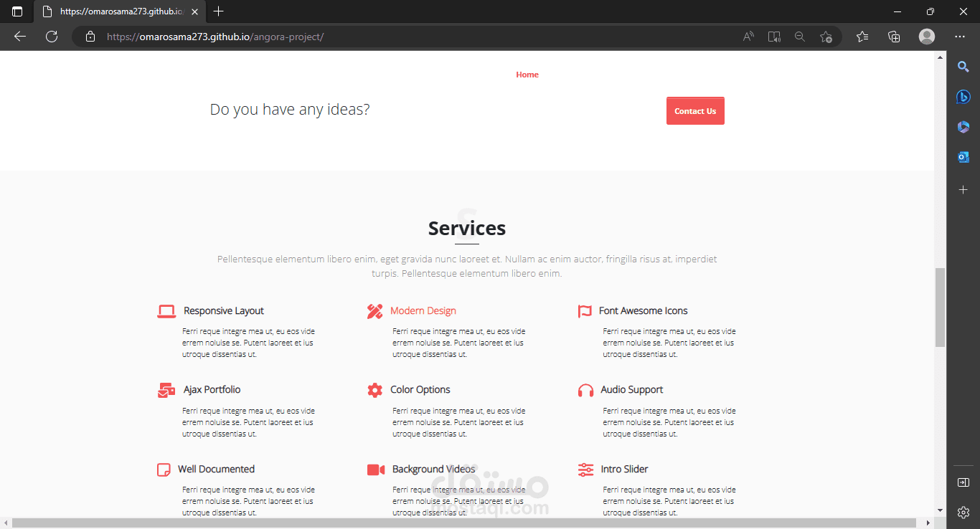Click the Ajax Portfolio mail icon
Viewport: 980px width, 529px height.
(166, 390)
